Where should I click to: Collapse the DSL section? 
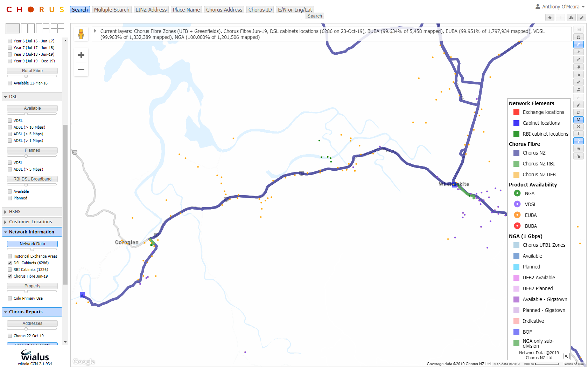pos(32,97)
